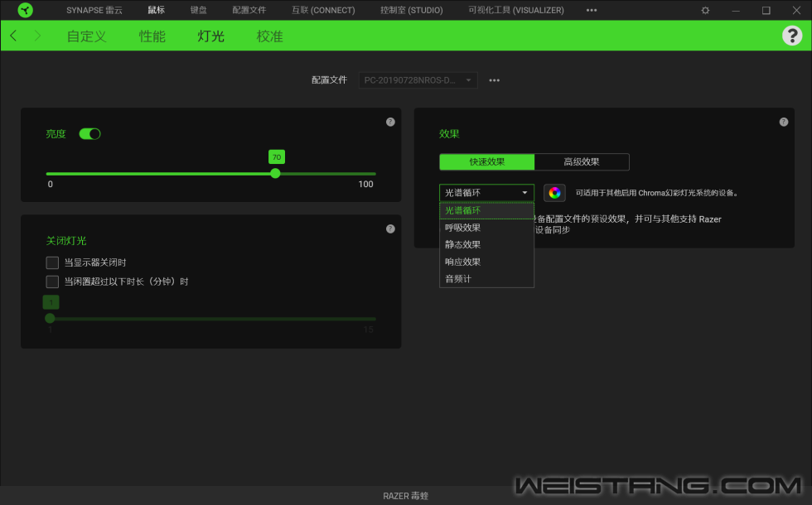
Task: Click the 100 brightness maximum label
Action: (365, 184)
